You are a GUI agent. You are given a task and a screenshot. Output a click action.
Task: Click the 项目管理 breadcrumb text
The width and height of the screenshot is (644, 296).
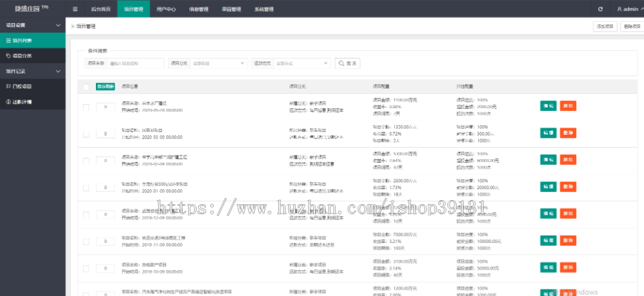click(x=87, y=27)
